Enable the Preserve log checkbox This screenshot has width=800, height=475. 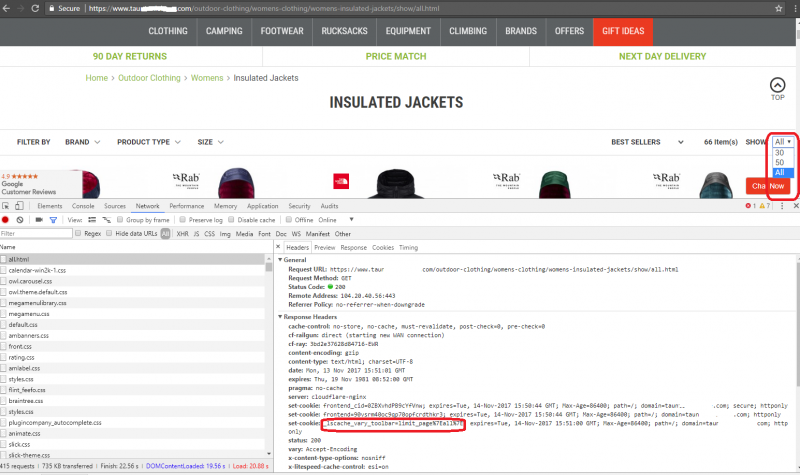(x=182, y=219)
